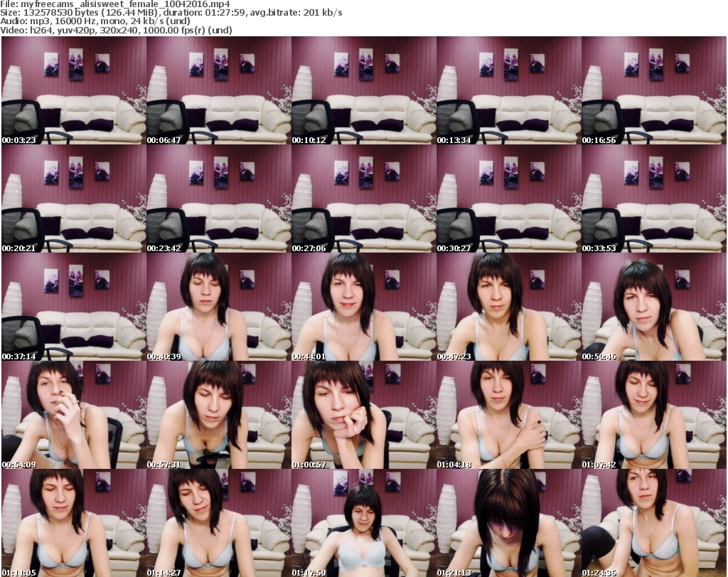
Task: Select the thumbnail stamped 00:13:34
Action: click(x=509, y=90)
